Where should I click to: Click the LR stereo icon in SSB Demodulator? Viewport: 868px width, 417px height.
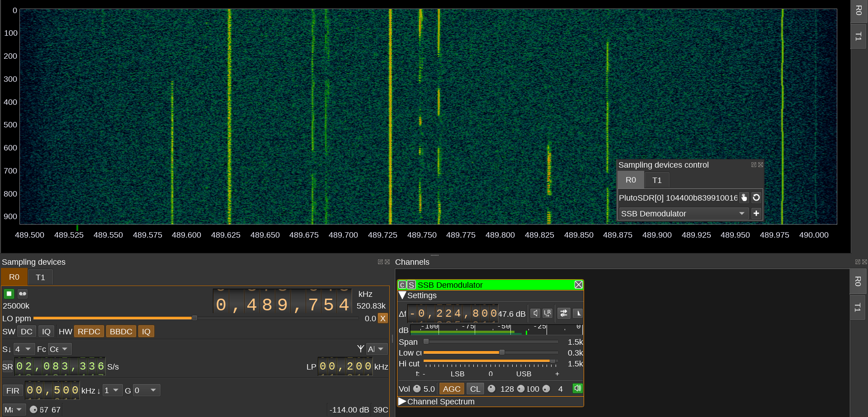click(547, 313)
